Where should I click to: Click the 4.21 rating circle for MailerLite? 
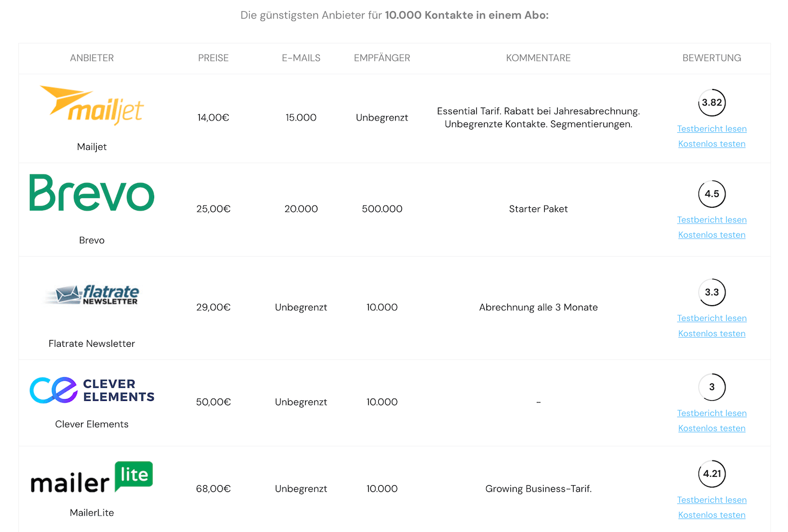(712, 474)
